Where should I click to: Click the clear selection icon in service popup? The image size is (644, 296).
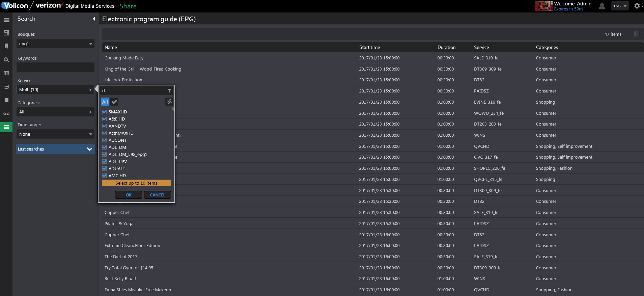169,102
